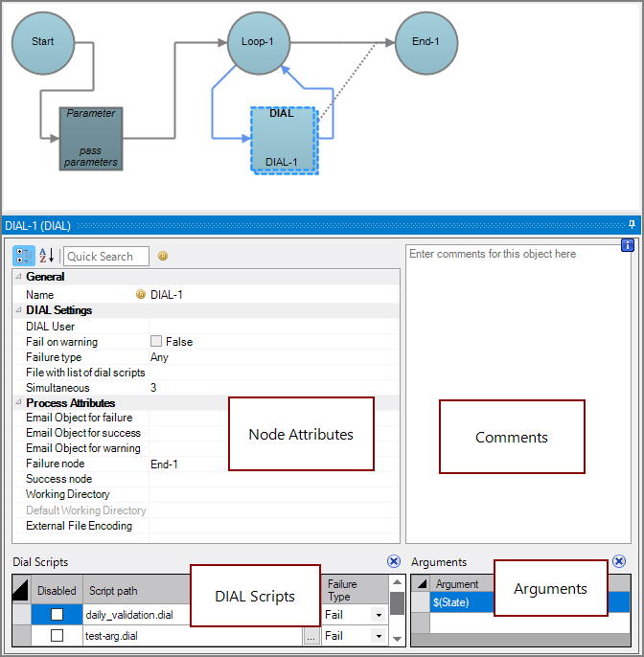Open Failure Type dropdown for daily_validation.dial

click(379, 615)
